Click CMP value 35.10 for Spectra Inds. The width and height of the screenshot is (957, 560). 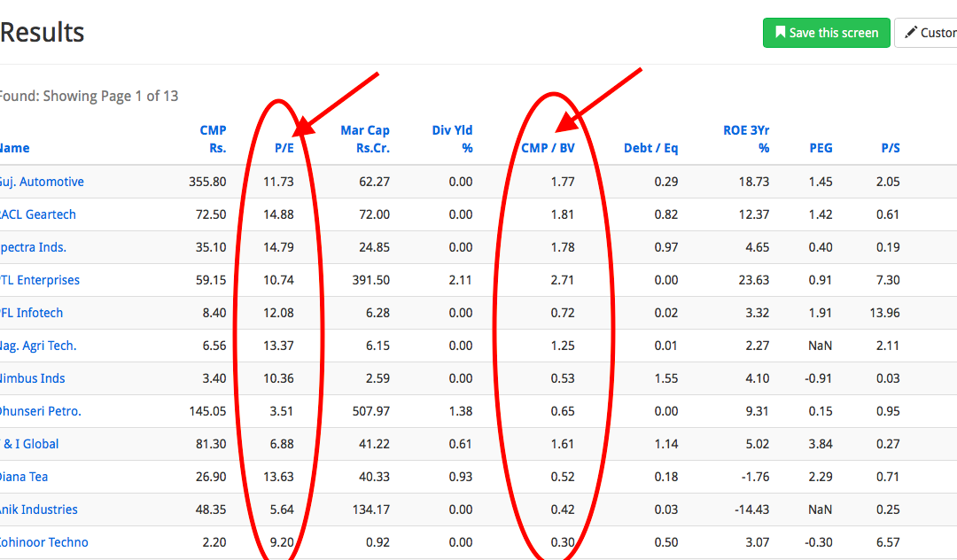[211, 248]
